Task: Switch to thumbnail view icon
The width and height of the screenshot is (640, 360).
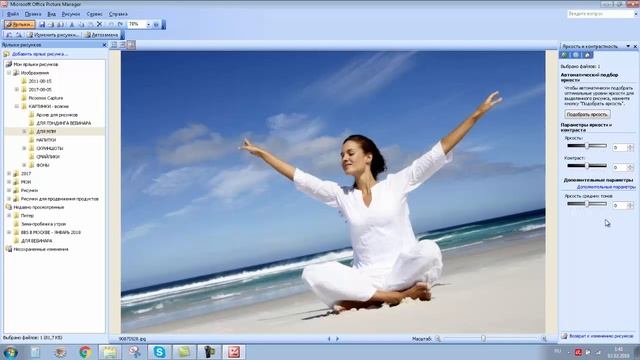Action: [114, 45]
